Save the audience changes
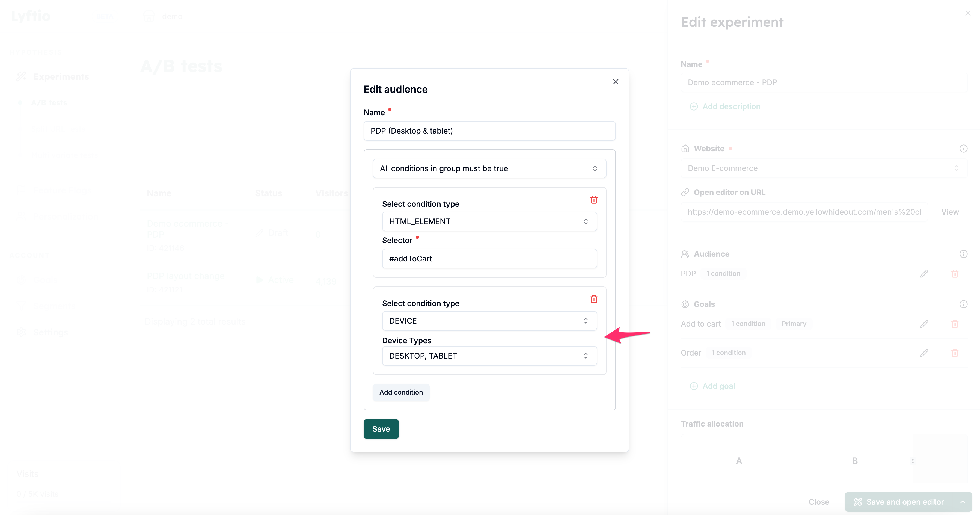Screen dimensions: 980x515 pos(381,429)
